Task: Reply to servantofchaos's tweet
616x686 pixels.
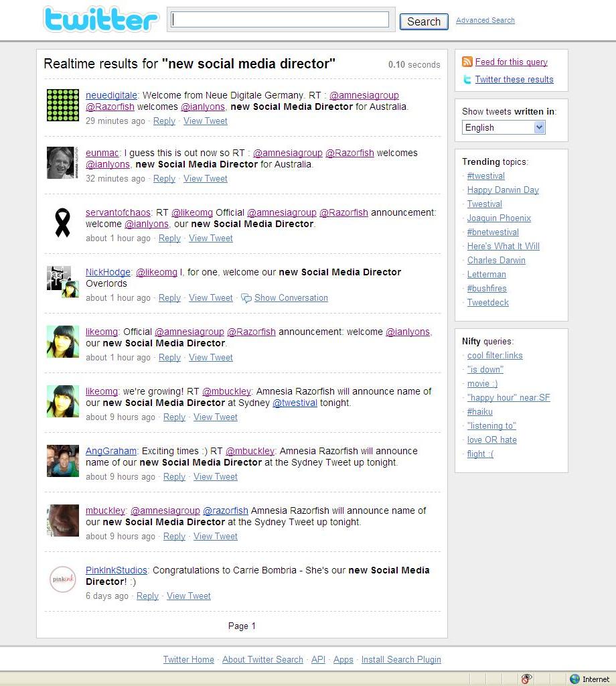Action: point(169,238)
